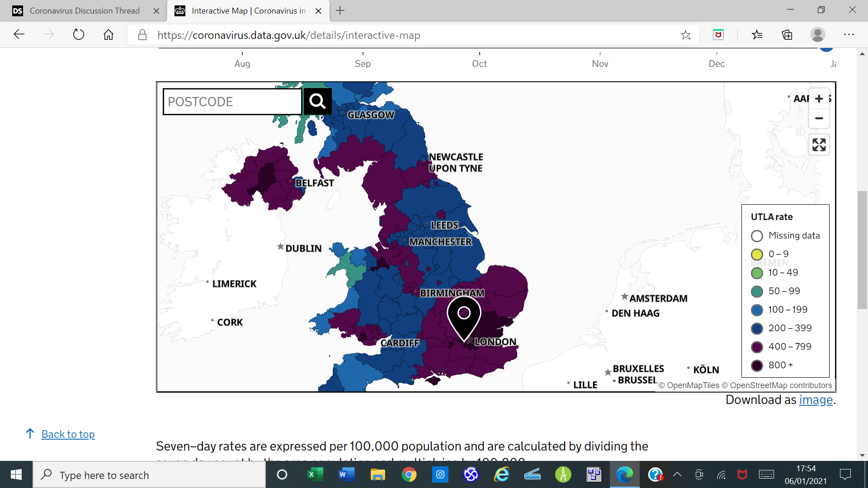
Task: Refresh the current page
Action: tap(79, 35)
